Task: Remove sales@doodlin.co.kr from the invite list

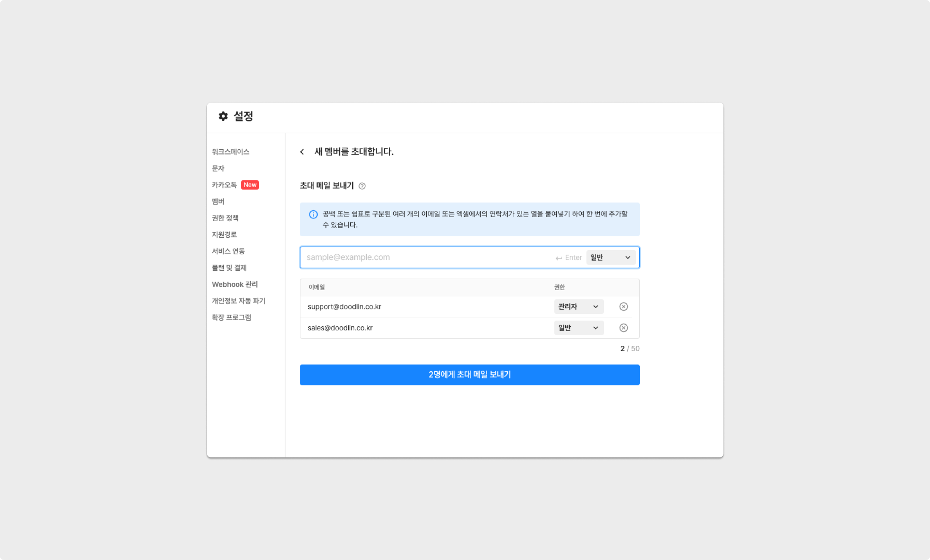Action: click(623, 328)
